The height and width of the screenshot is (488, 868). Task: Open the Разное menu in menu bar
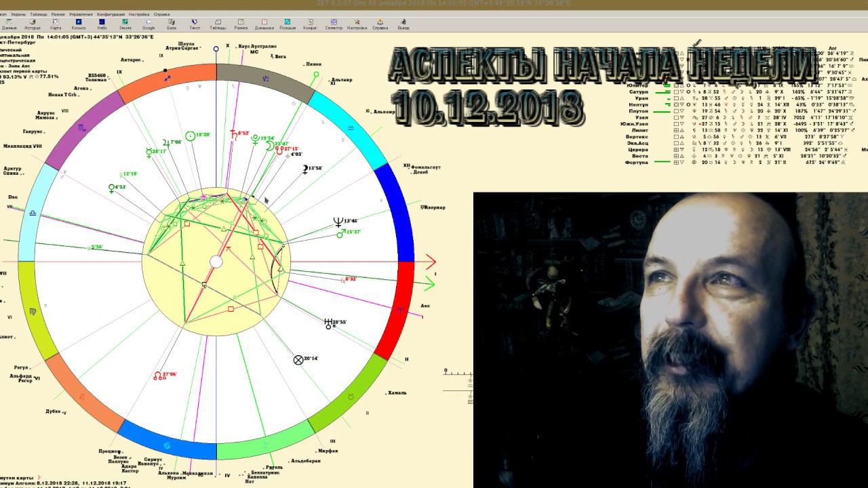coord(58,14)
